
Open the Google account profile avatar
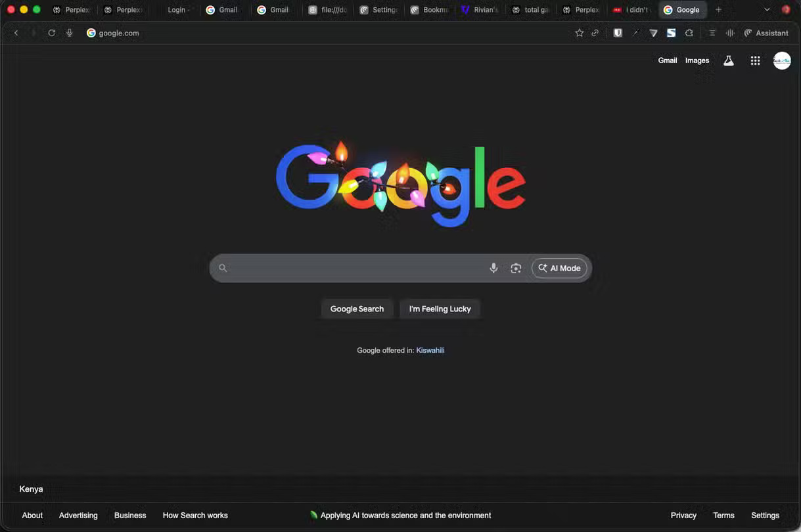[781, 60]
